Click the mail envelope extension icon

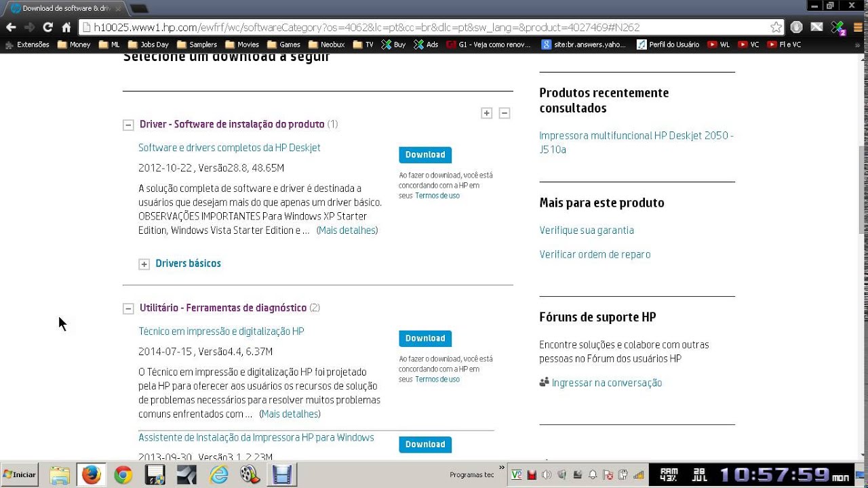pos(817,28)
